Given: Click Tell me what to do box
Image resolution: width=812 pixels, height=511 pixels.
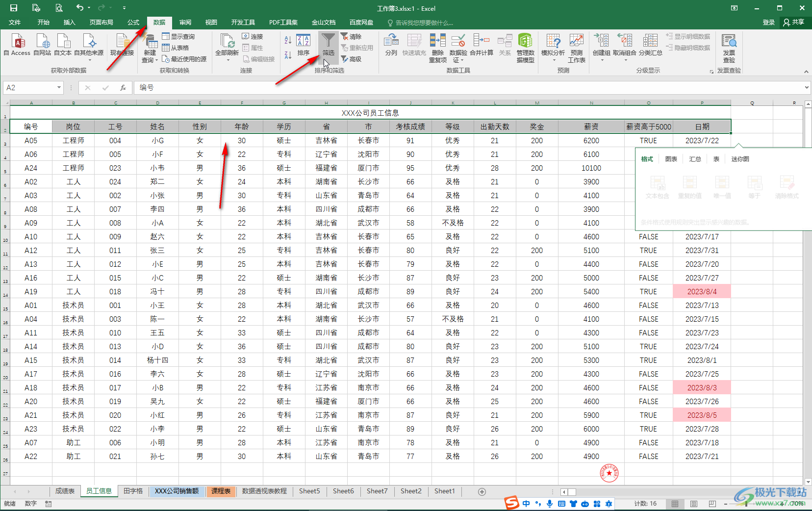Looking at the screenshot, I should click(x=420, y=23).
